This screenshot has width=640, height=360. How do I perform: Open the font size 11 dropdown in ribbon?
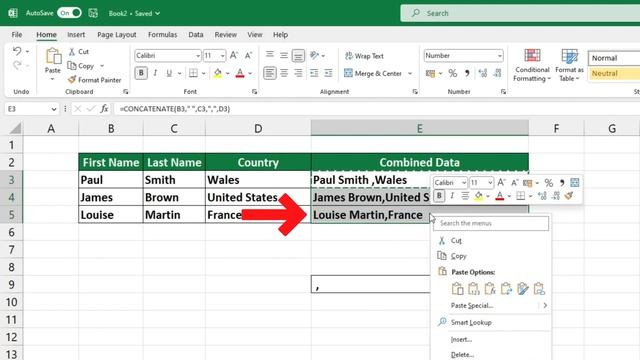(222, 56)
